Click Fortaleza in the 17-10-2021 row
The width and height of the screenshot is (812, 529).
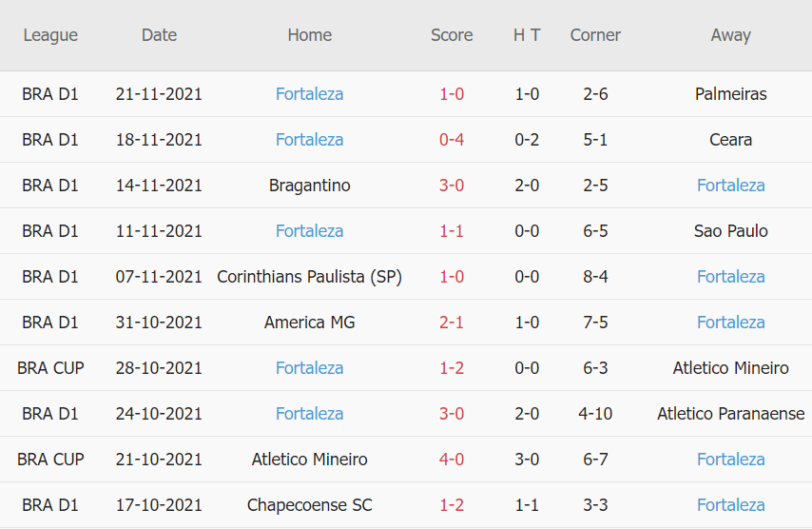730,505
